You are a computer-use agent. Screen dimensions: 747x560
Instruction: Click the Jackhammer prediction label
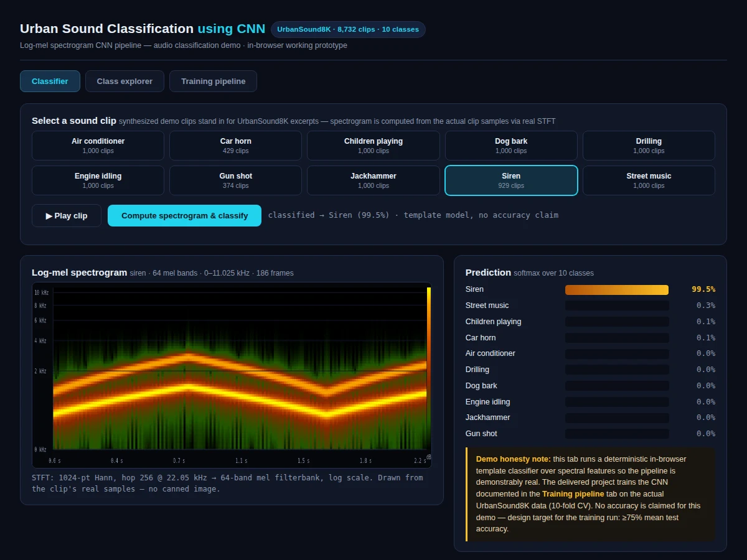(488, 418)
